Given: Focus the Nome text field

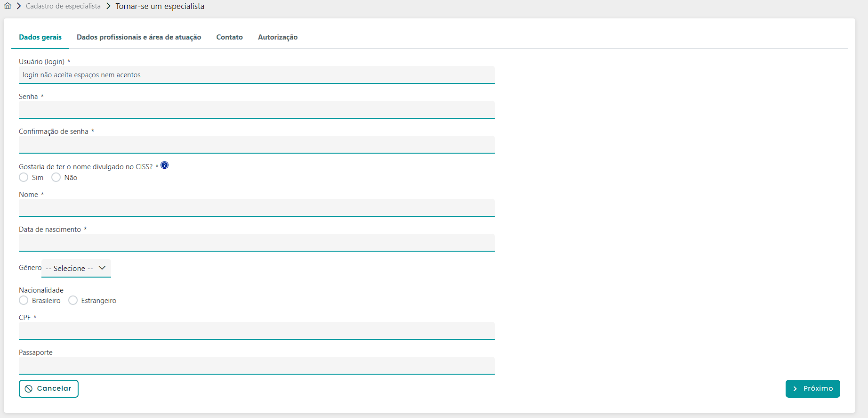Looking at the screenshot, I should coord(257,208).
